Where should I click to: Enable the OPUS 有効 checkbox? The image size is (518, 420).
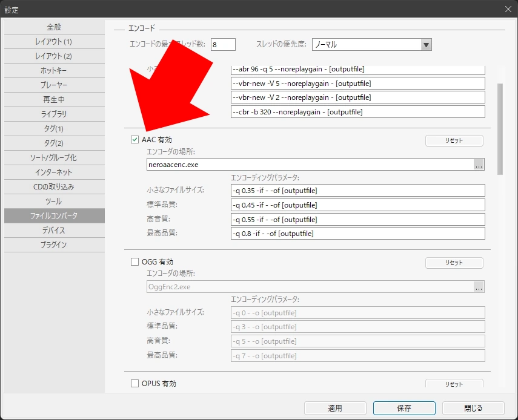(133, 383)
